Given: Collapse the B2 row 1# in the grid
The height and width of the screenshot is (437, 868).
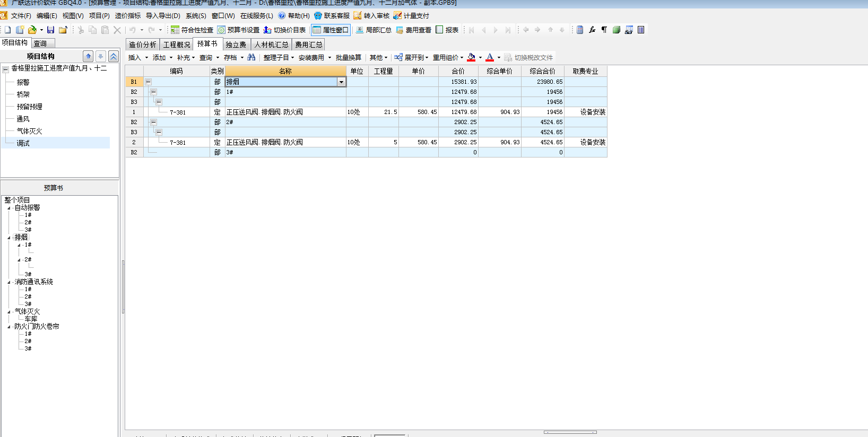Looking at the screenshot, I should 153,92.
